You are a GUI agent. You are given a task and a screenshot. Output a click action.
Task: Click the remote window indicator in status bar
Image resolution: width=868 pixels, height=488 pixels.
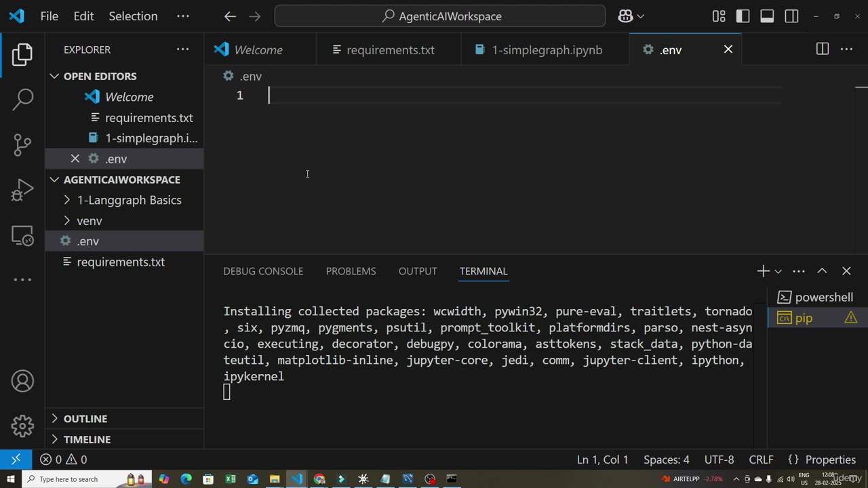point(16,460)
